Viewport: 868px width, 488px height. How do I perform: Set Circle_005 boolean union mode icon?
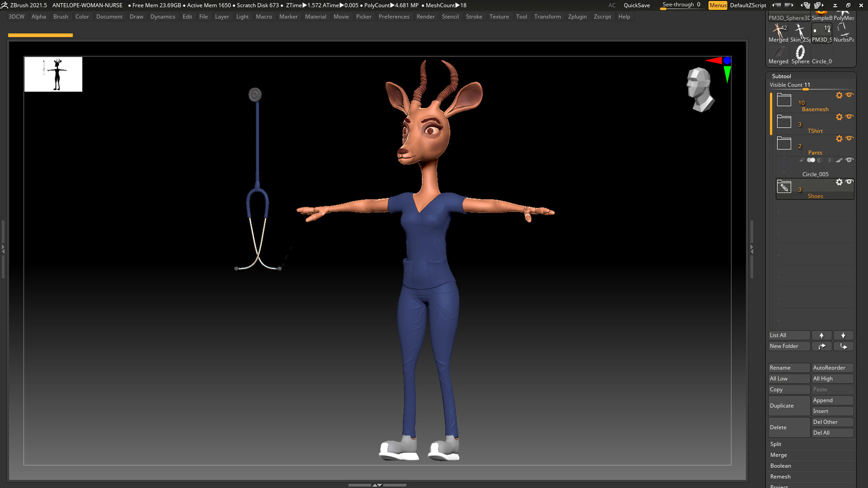[811, 160]
